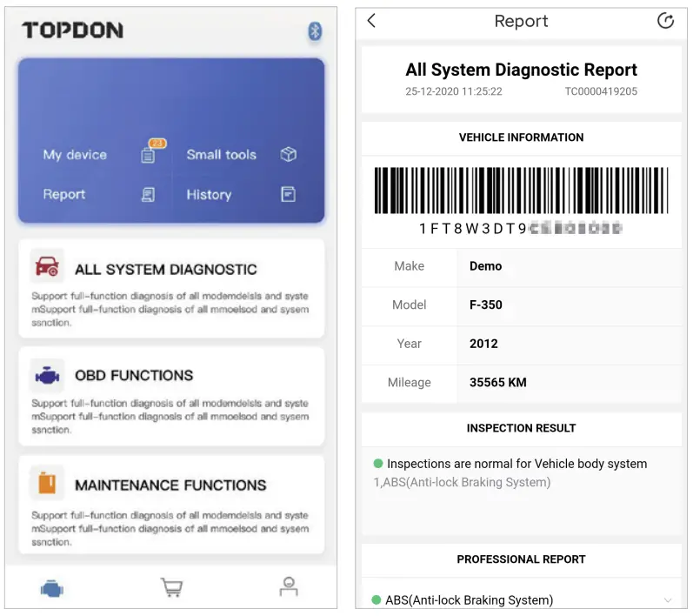The image size is (693, 616).
Task: Tap the refresh share icon in Report header
Action: (665, 20)
